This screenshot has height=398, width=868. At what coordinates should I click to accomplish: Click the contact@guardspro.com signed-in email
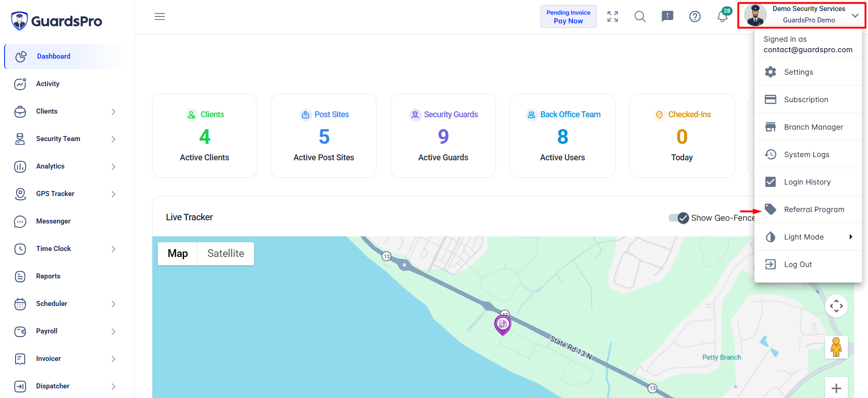(808, 49)
